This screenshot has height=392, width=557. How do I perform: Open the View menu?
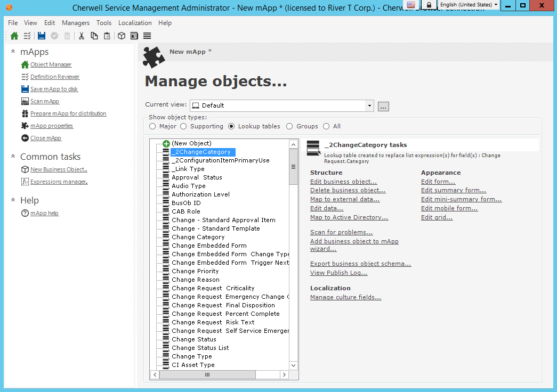pos(30,23)
